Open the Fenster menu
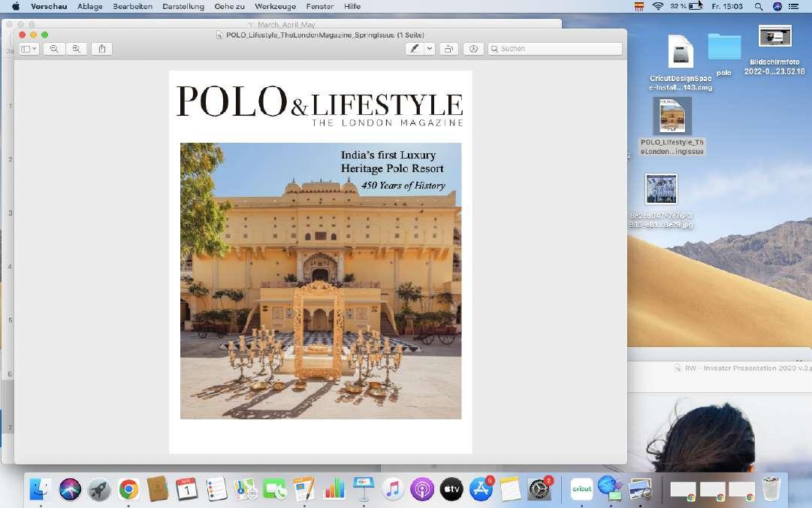 coord(319,6)
